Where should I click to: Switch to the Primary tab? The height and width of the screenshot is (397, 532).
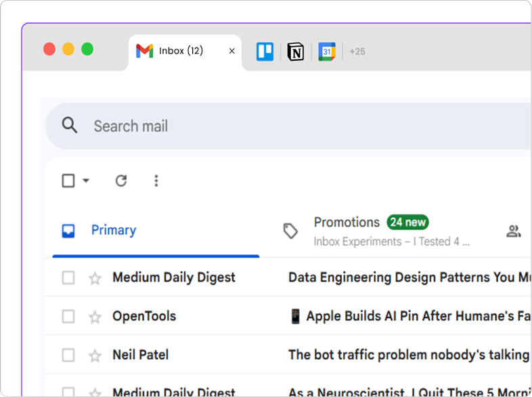coord(113,231)
